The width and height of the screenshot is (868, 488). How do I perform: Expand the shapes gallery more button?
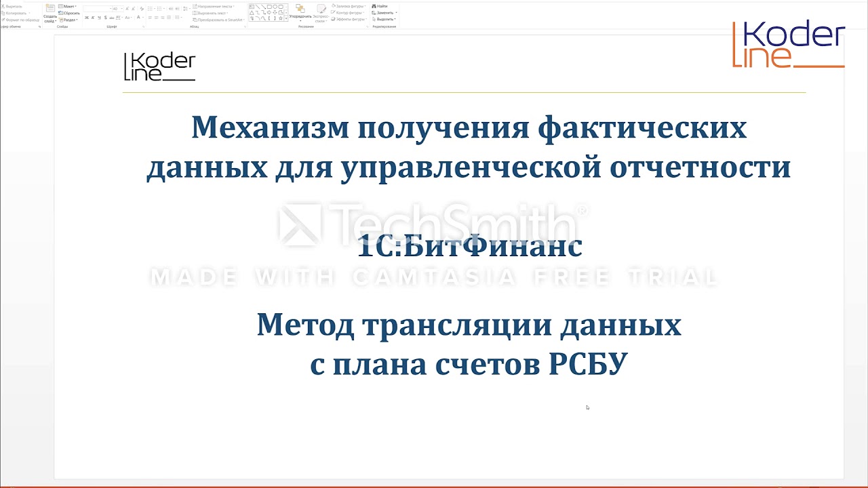[286, 18]
